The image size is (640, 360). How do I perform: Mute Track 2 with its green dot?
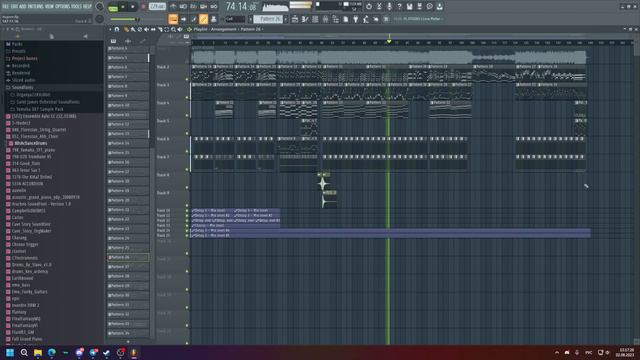click(187, 79)
